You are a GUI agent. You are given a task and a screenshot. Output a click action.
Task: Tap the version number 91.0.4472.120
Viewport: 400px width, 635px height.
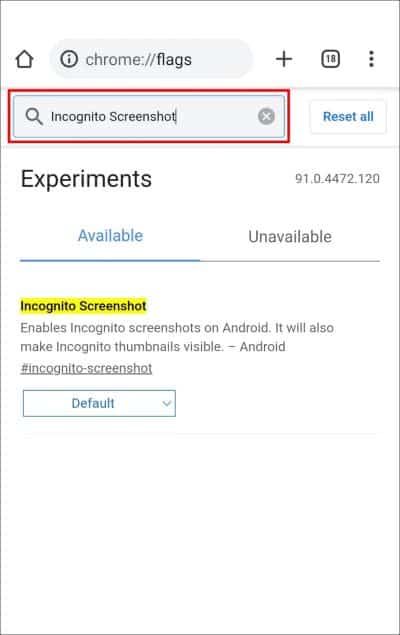point(337,179)
